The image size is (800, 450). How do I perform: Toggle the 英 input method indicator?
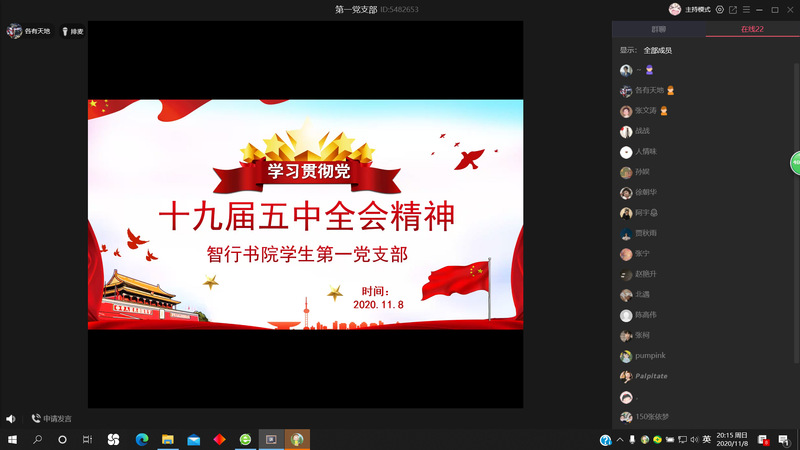coord(707,439)
